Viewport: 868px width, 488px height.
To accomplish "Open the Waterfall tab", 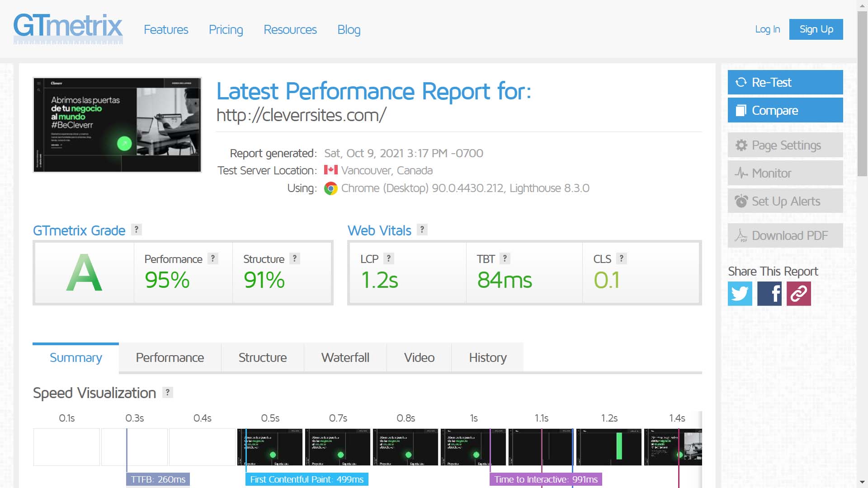I will pos(345,357).
